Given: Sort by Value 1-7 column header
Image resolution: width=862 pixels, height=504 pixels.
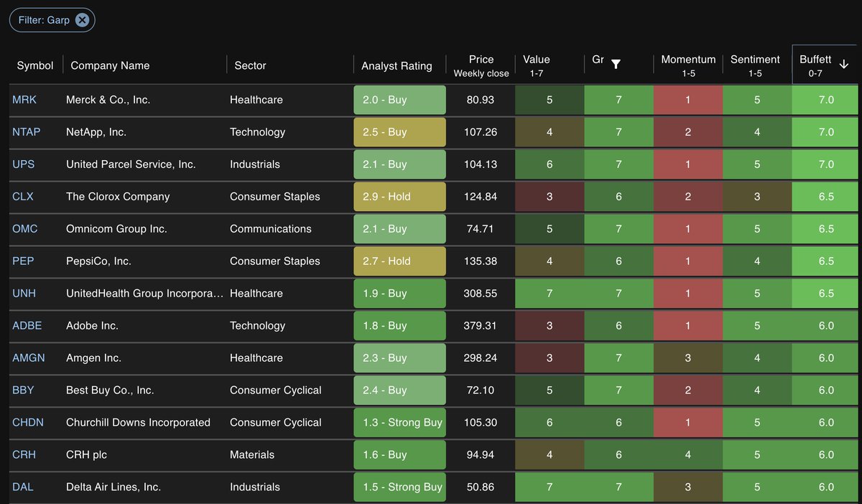Looking at the screenshot, I should [x=537, y=65].
